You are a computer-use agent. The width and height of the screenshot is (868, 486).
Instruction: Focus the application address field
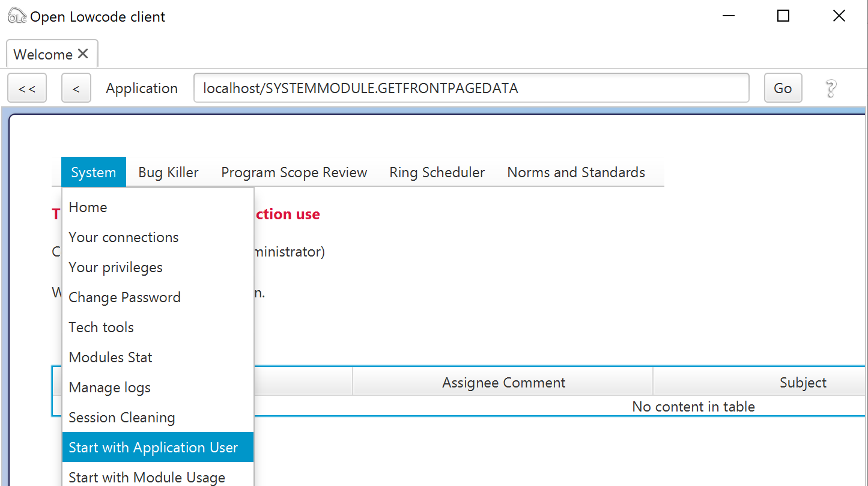[x=471, y=88]
